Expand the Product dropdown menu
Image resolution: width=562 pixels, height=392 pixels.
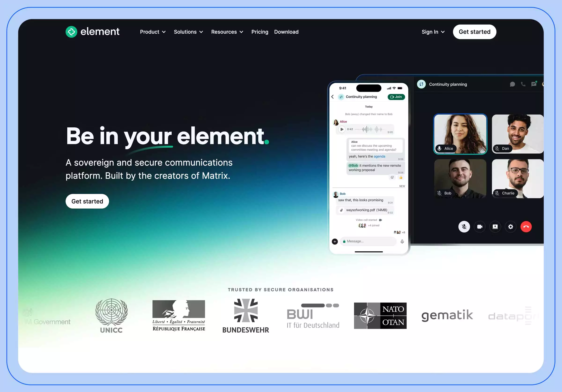(153, 32)
